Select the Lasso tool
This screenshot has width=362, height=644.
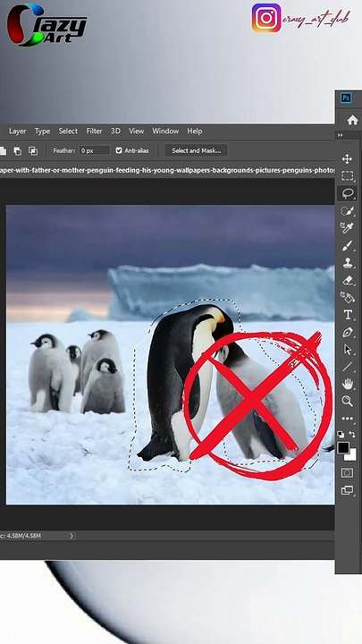click(347, 193)
